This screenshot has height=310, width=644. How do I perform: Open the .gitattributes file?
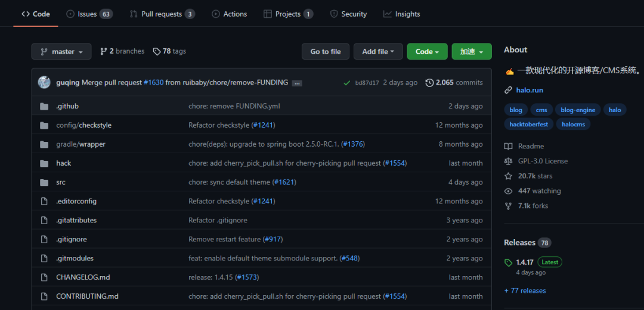(76, 220)
